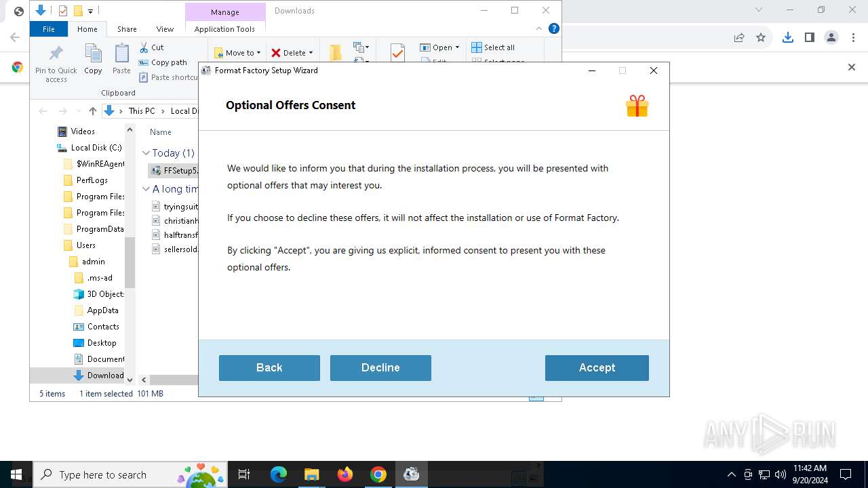Open the volume control in system tray
The image size is (868, 488).
tap(781, 474)
